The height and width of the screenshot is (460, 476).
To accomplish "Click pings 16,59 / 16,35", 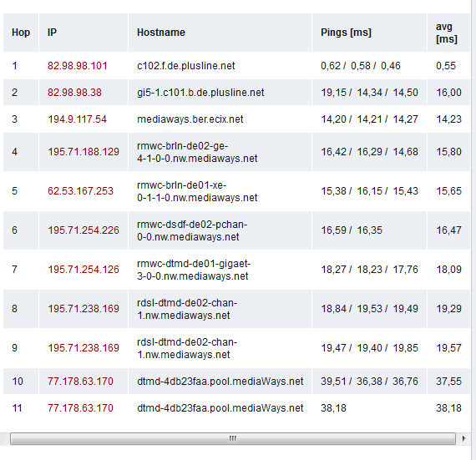I will (352, 230).
